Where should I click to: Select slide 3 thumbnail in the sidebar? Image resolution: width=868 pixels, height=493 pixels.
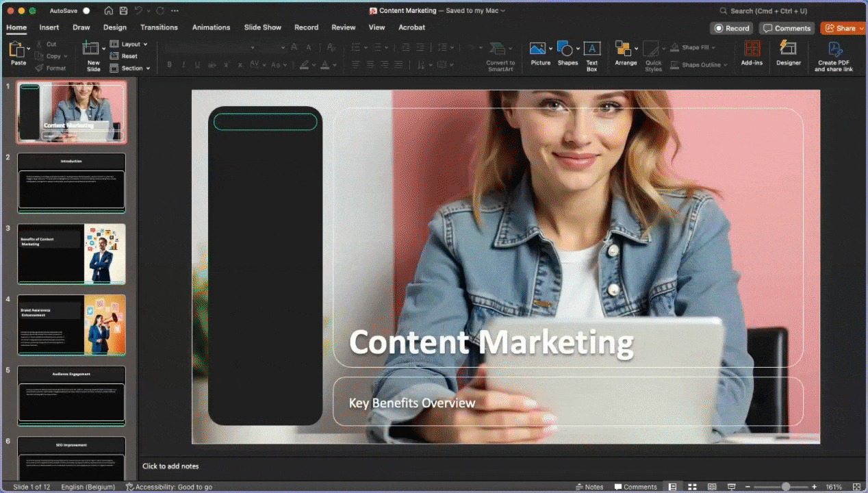click(x=71, y=253)
